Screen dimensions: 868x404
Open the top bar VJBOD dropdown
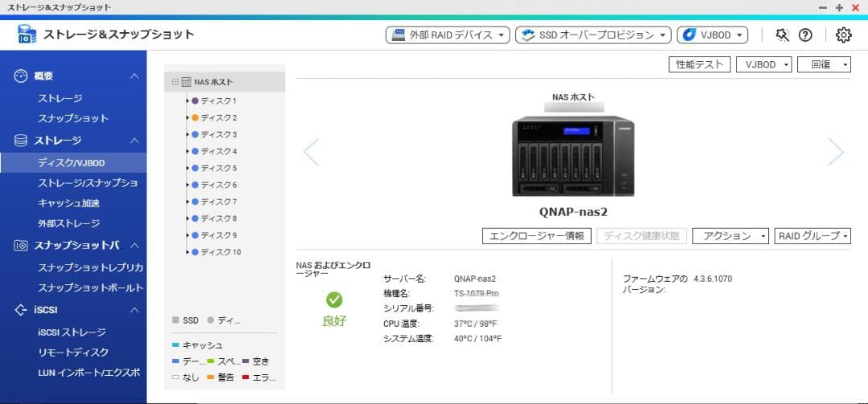click(712, 35)
